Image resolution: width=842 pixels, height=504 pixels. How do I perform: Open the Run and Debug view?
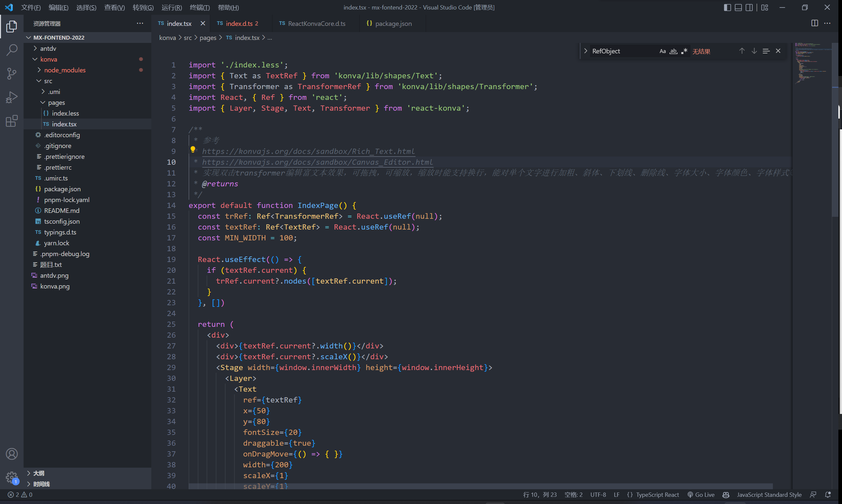click(11, 97)
